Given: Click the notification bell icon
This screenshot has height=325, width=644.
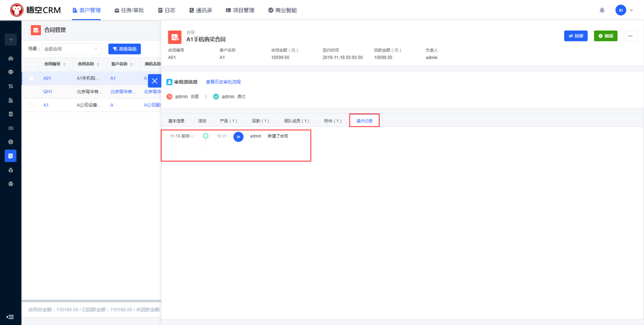Looking at the screenshot, I should pyautogui.click(x=602, y=10).
